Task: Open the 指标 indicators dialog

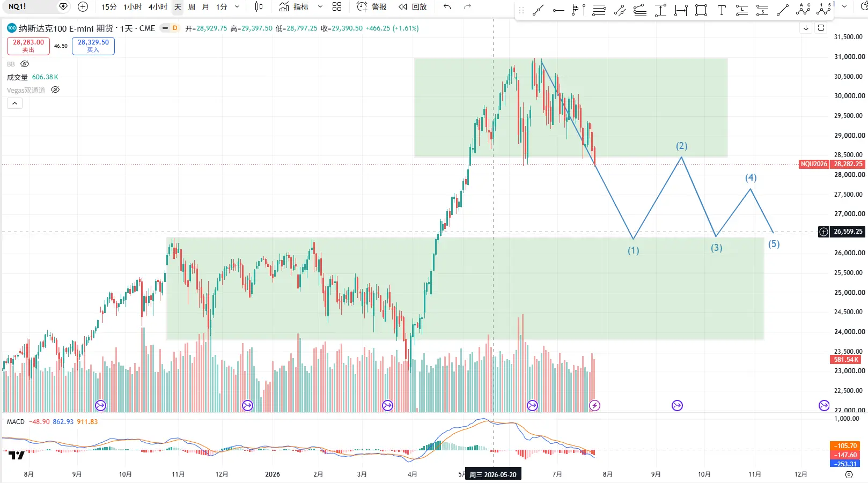Action: 294,7
